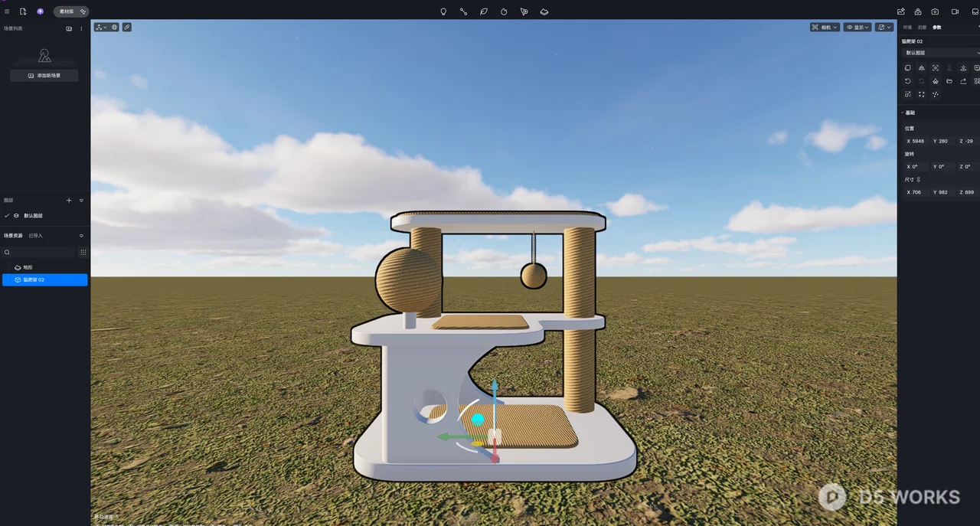The height and width of the screenshot is (526, 980).
Task: Click the position Z -29 field
Action: tap(968, 141)
